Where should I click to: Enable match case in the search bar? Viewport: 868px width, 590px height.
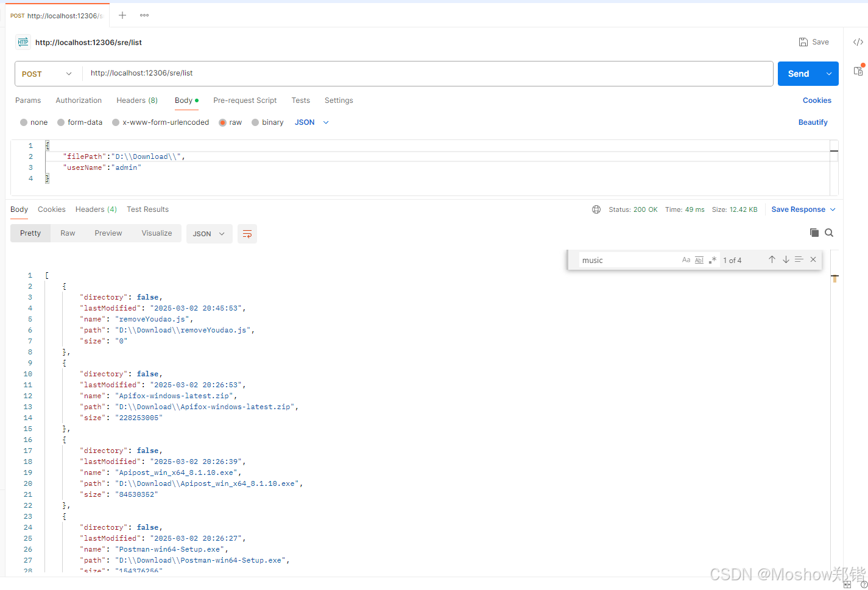click(x=686, y=259)
